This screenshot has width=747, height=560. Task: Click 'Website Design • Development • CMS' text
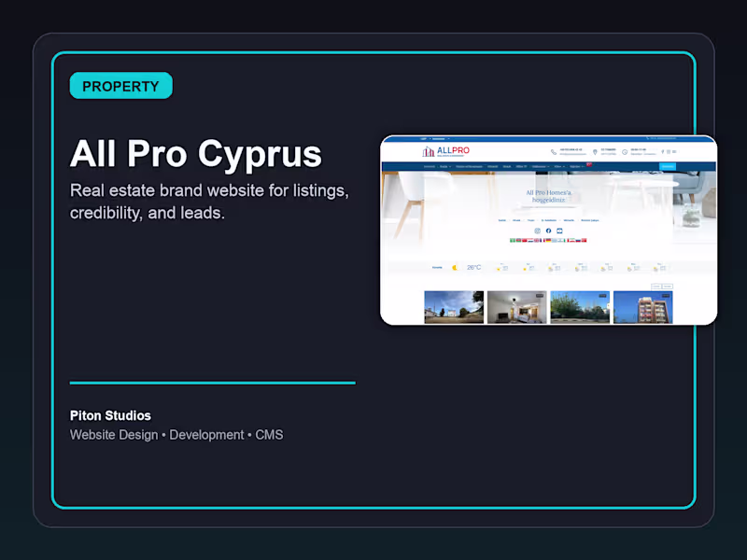point(176,435)
